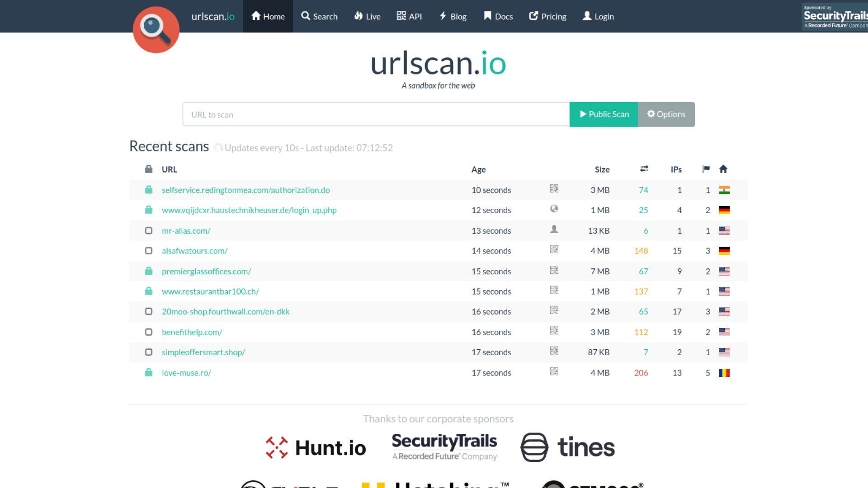Click the home icon column header in the table

click(724, 169)
